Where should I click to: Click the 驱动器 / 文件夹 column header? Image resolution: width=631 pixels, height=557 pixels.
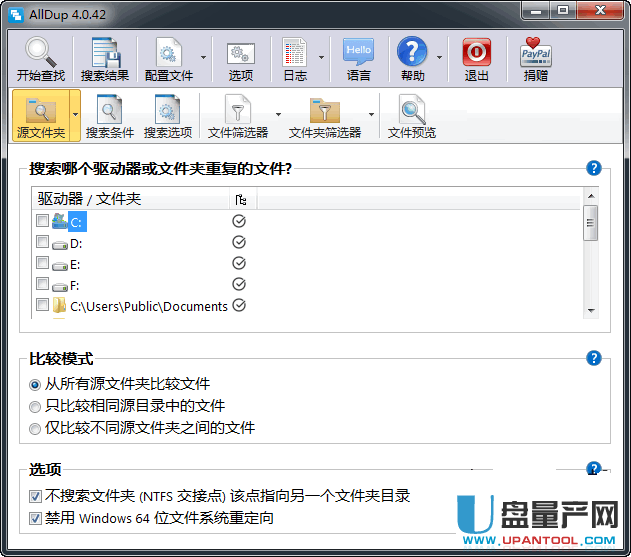pos(130,199)
